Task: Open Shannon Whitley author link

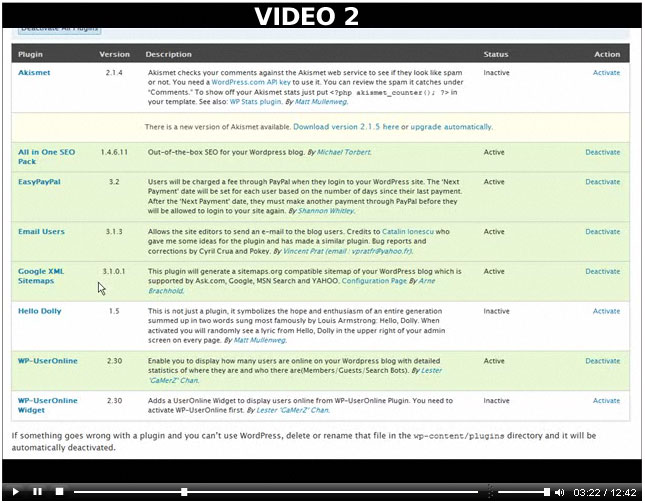Action: coord(326,211)
